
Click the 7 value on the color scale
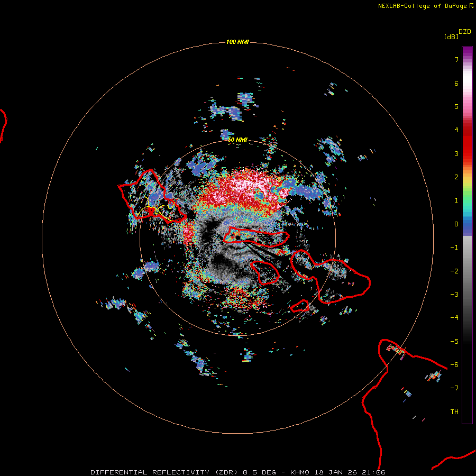tap(456, 59)
